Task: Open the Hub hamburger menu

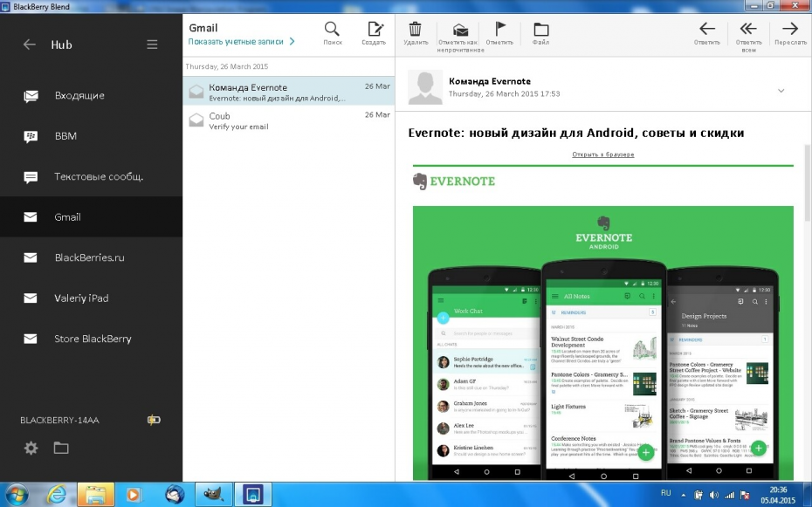Action: 152,45
